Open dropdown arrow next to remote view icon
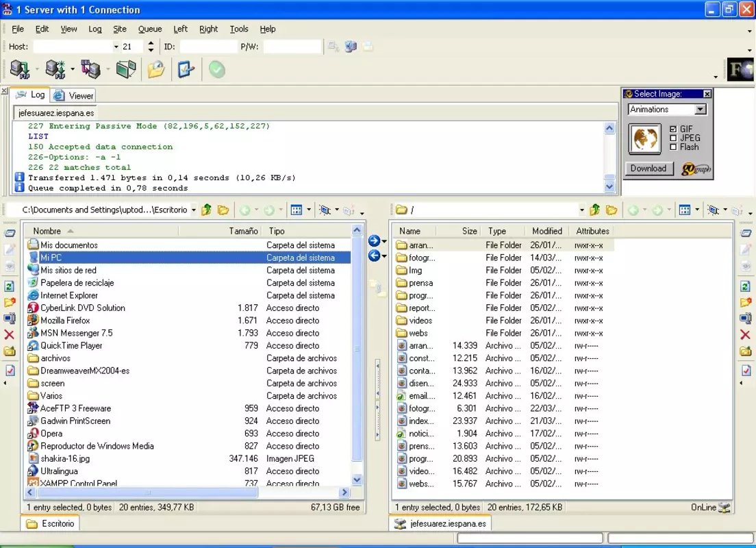 (696, 210)
